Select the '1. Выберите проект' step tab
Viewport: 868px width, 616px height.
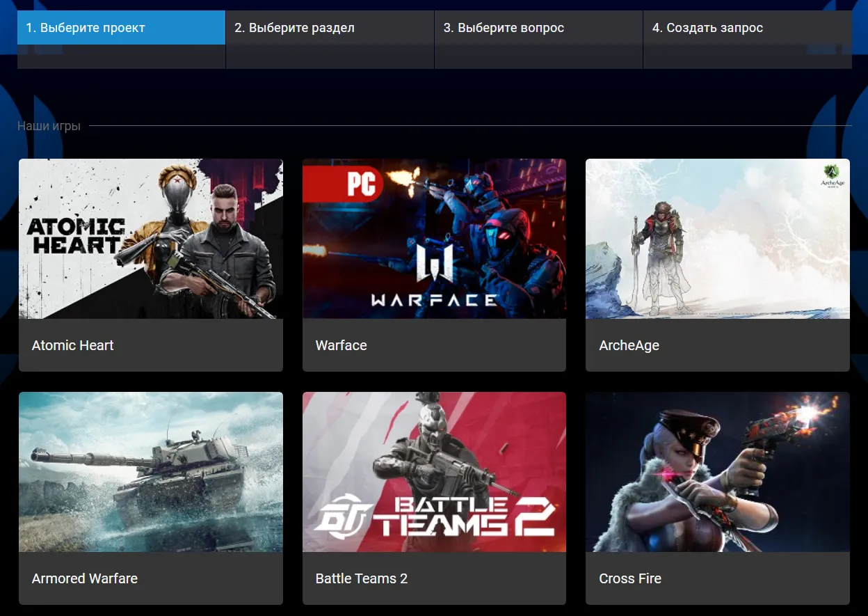(x=121, y=28)
